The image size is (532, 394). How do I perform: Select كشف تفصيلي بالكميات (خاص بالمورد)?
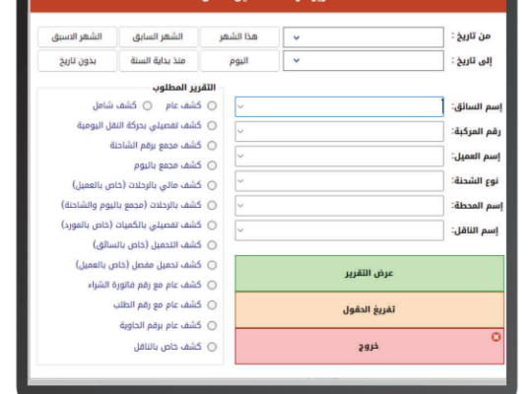coord(212,225)
